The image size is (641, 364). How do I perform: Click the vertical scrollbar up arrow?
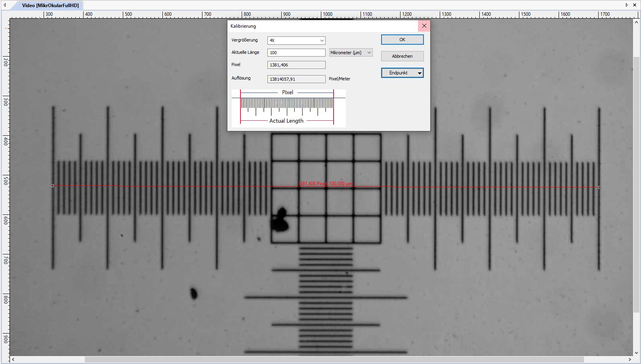pos(636,22)
